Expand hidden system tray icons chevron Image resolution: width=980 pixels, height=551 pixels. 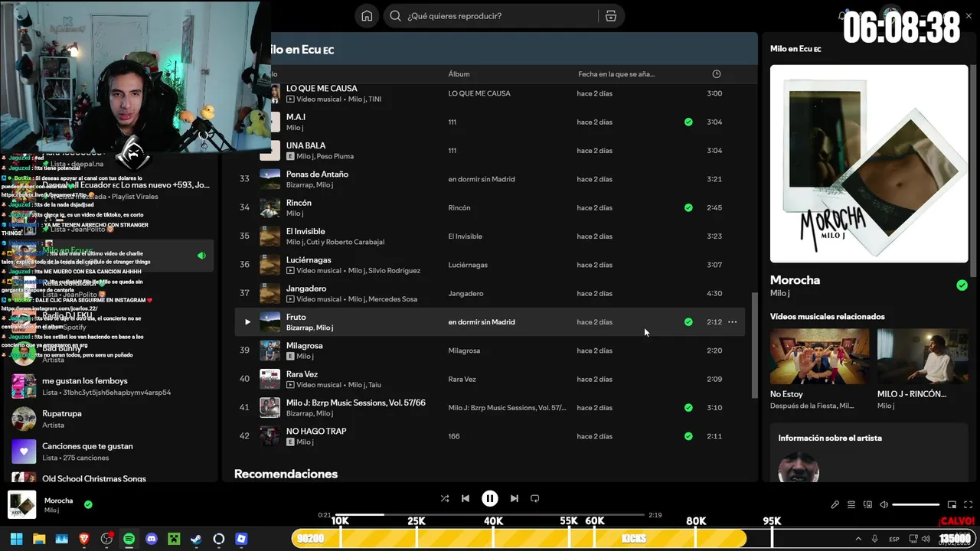[858, 539]
